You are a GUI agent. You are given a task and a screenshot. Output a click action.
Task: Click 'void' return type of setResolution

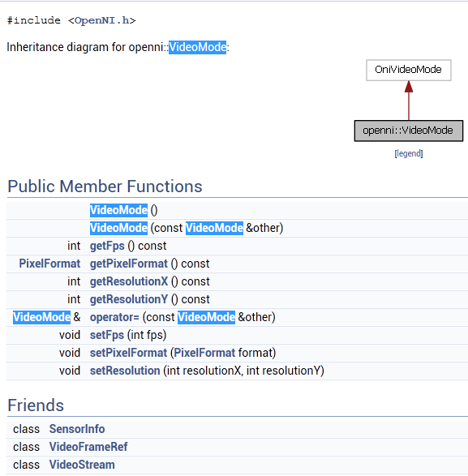[x=70, y=371]
